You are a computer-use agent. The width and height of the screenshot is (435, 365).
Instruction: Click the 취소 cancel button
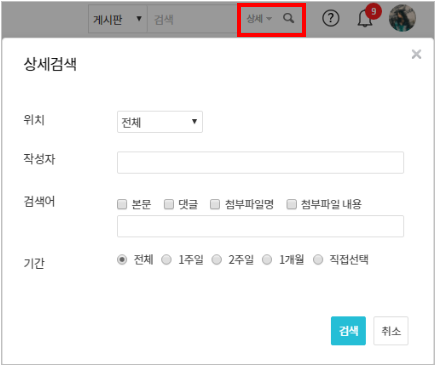(391, 331)
